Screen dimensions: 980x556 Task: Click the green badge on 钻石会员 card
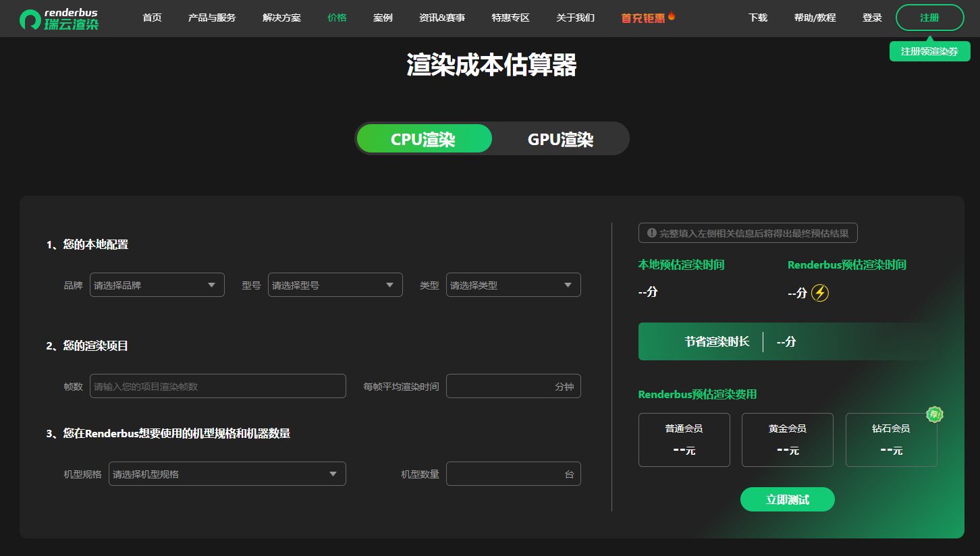coord(934,414)
